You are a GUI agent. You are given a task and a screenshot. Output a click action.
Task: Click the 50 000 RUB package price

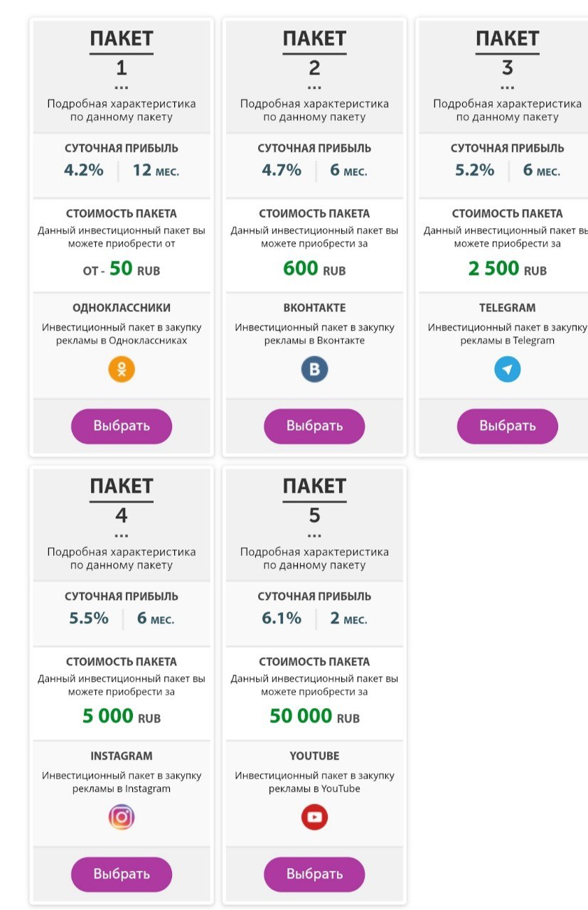pyautogui.click(x=314, y=717)
